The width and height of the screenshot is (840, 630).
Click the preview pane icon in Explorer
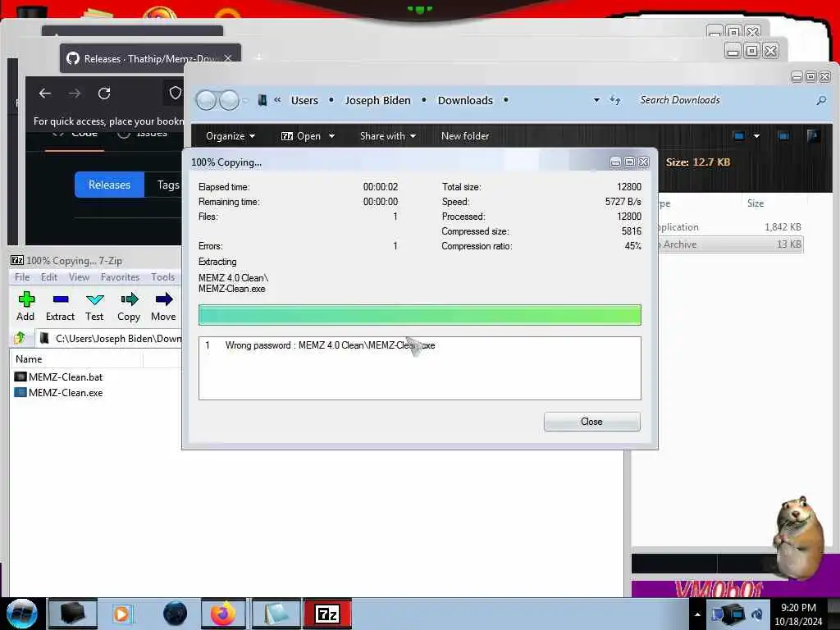(x=783, y=136)
